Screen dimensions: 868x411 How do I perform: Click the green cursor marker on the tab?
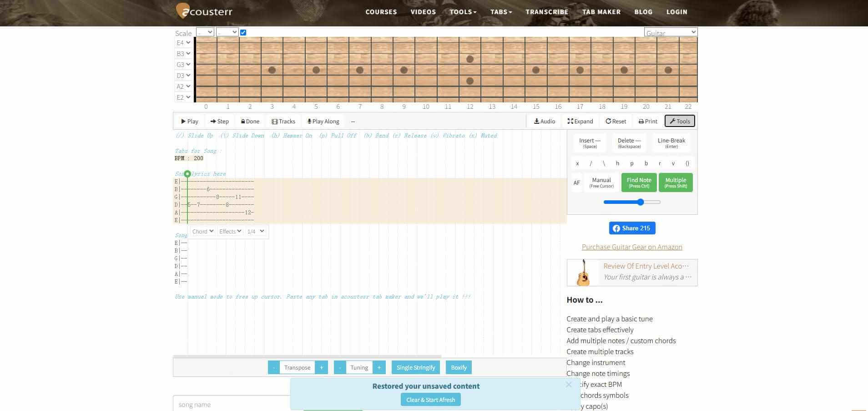coord(187,174)
